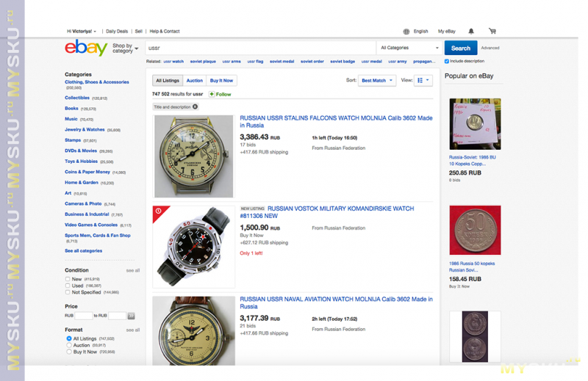
Task: Submit the price range arrow button
Action: coord(131,316)
